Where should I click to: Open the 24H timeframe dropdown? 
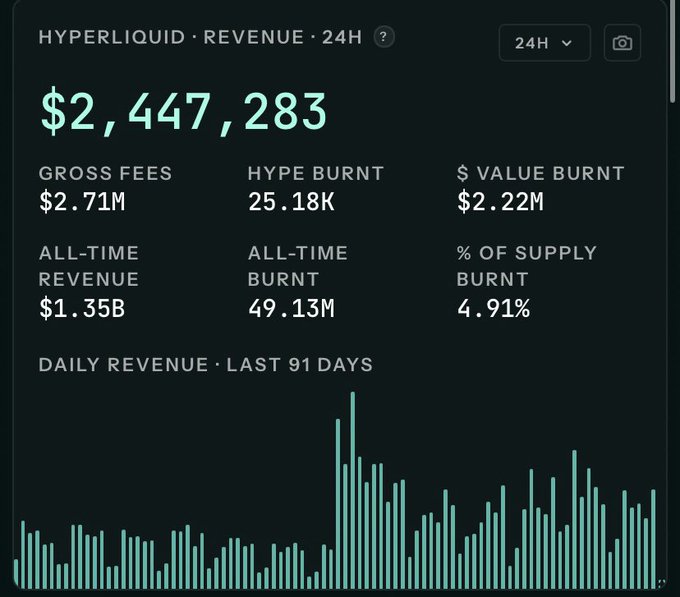pyautogui.click(x=544, y=43)
